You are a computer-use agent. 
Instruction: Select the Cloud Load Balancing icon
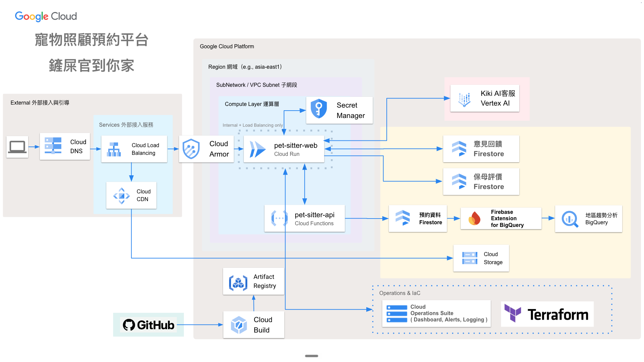point(114,149)
